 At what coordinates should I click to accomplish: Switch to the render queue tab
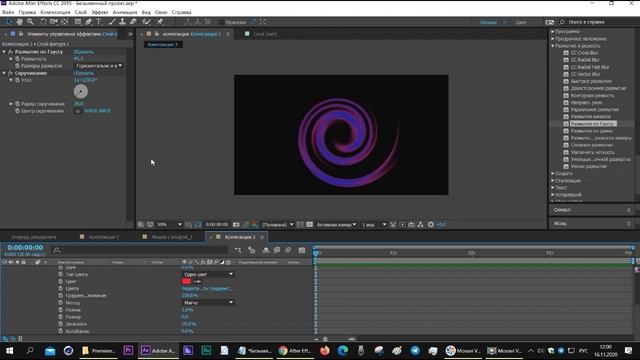click(x=34, y=237)
